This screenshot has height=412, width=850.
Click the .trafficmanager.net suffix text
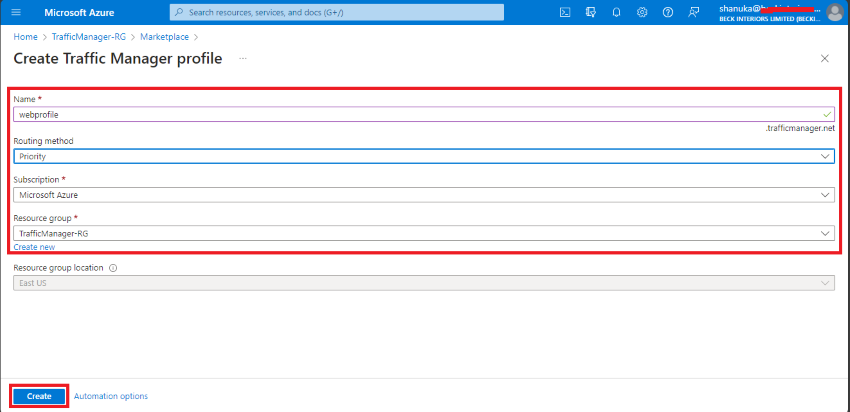point(800,128)
